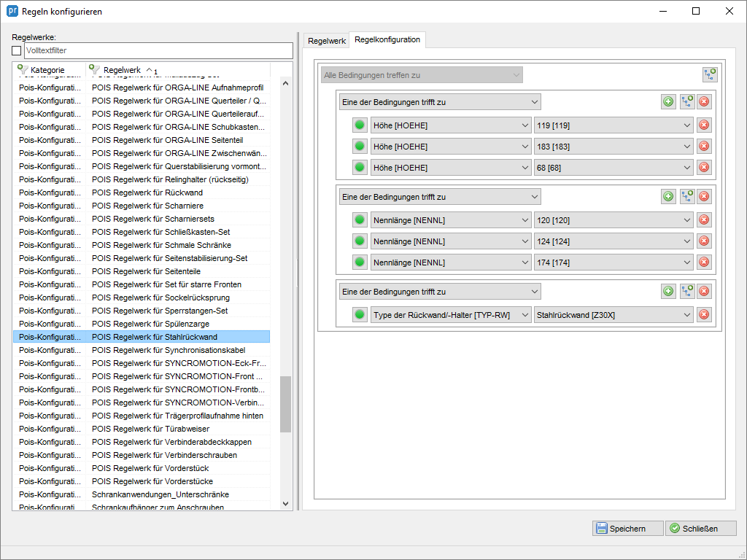Toggle the green status of Höhe 183
The image size is (747, 560).
pyautogui.click(x=360, y=146)
